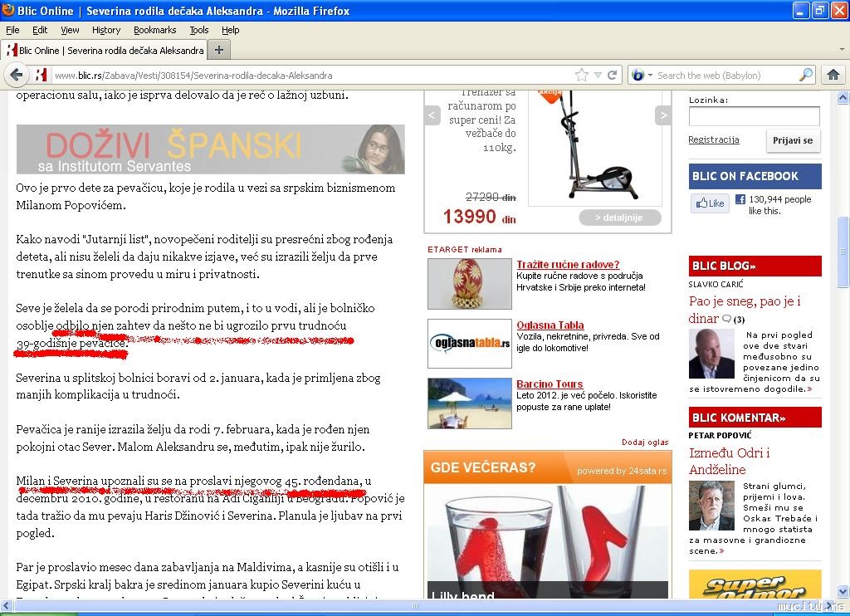This screenshot has width=850, height=616.
Task: Show previous product with left carousel arrow
Action: click(x=432, y=115)
